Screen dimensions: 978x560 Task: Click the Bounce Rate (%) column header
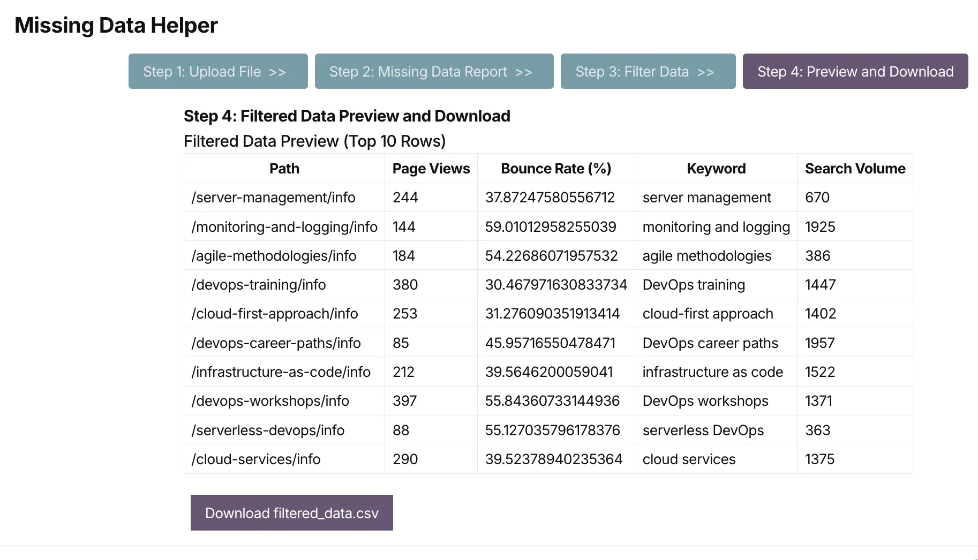click(556, 169)
